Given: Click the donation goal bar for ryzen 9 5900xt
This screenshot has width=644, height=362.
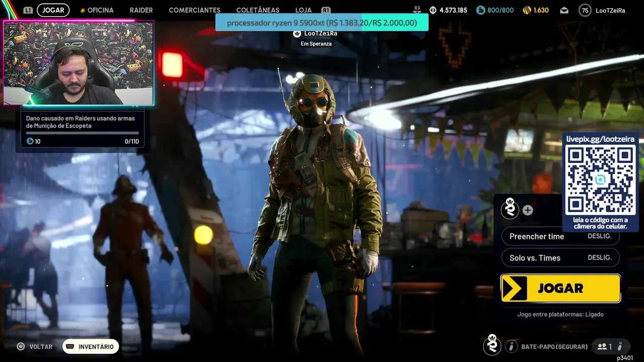Looking at the screenshot, I should coord(322,23).
